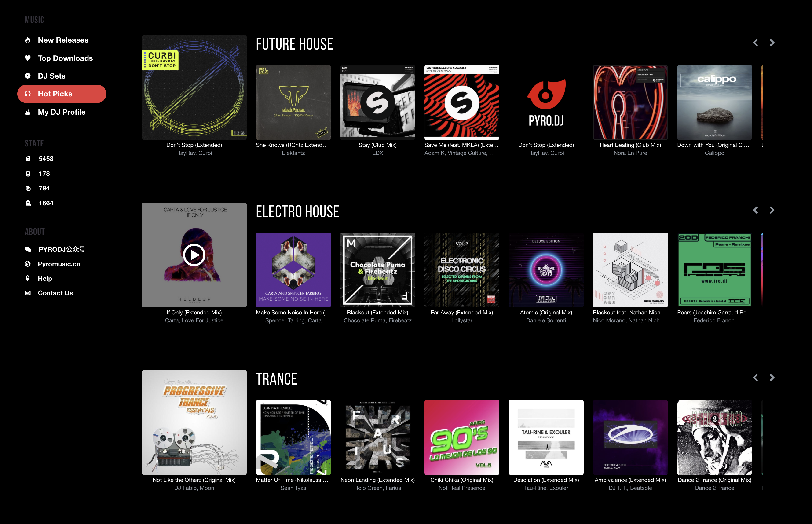Open DJ Sets section
The height and width of the screenshot is (524, 812).
tap(51, 76)
